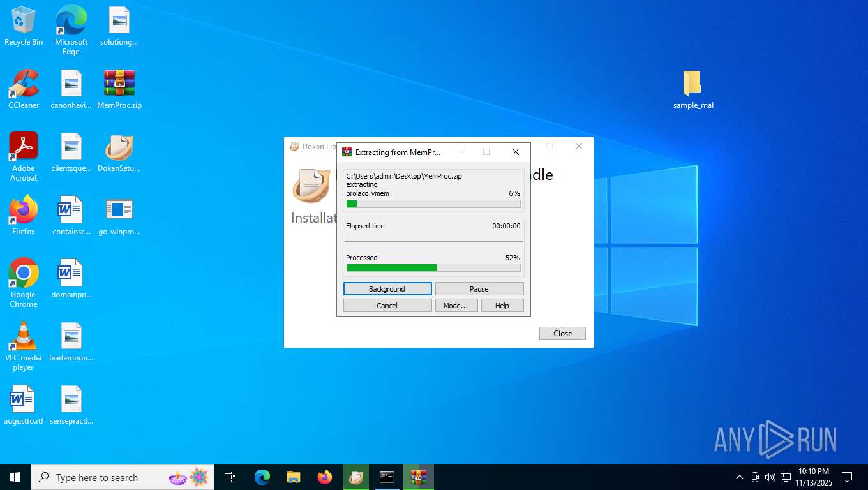Open Google Chrome desktop shortcut
The width and height of the screenshot is (868, 490).
tap(24, 283)
